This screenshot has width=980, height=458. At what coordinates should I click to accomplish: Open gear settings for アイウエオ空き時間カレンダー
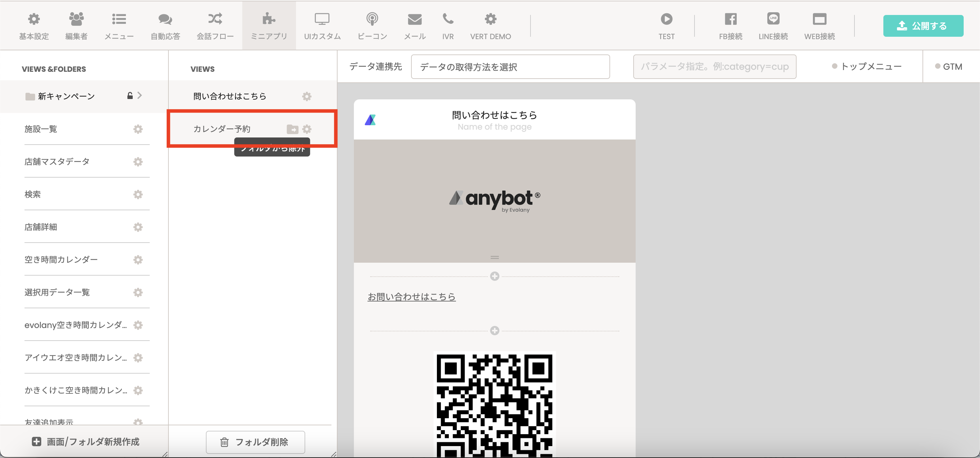[x=138, y=358]
